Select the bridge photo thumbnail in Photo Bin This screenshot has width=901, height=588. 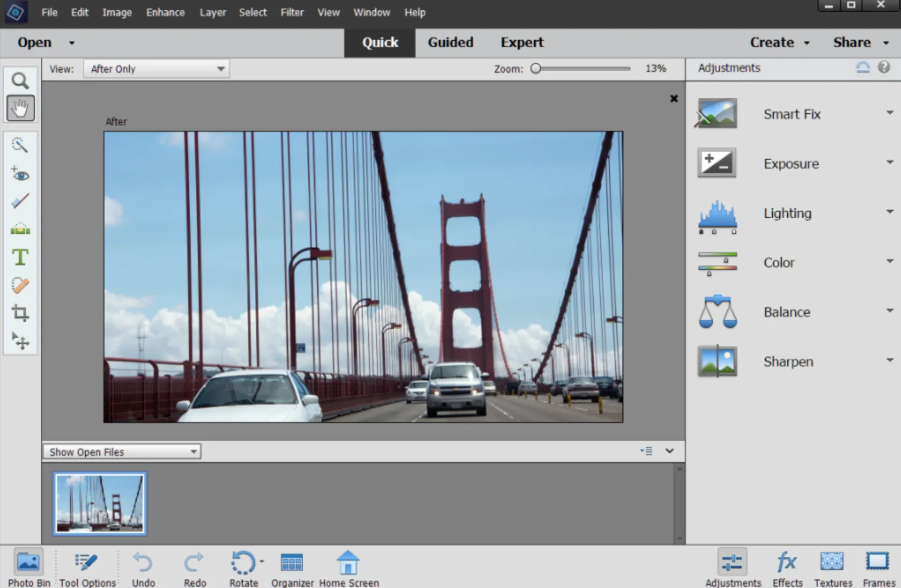tap(99, 503)
